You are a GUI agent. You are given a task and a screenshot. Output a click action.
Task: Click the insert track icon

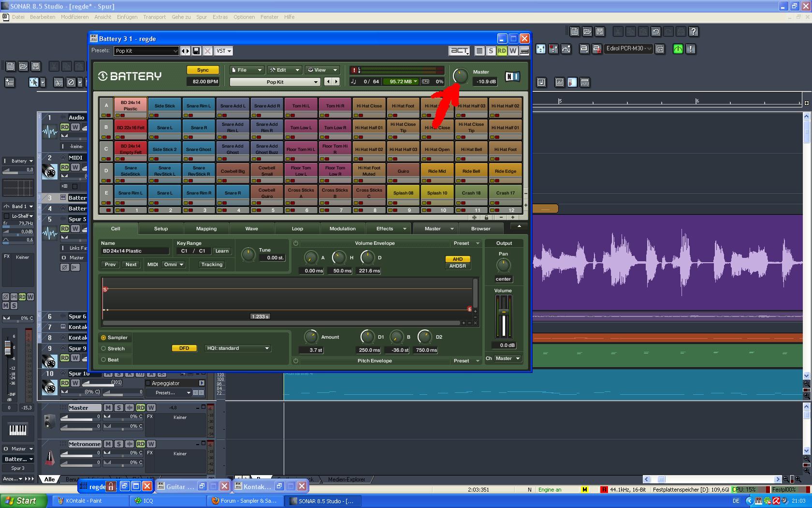point(10,82)
